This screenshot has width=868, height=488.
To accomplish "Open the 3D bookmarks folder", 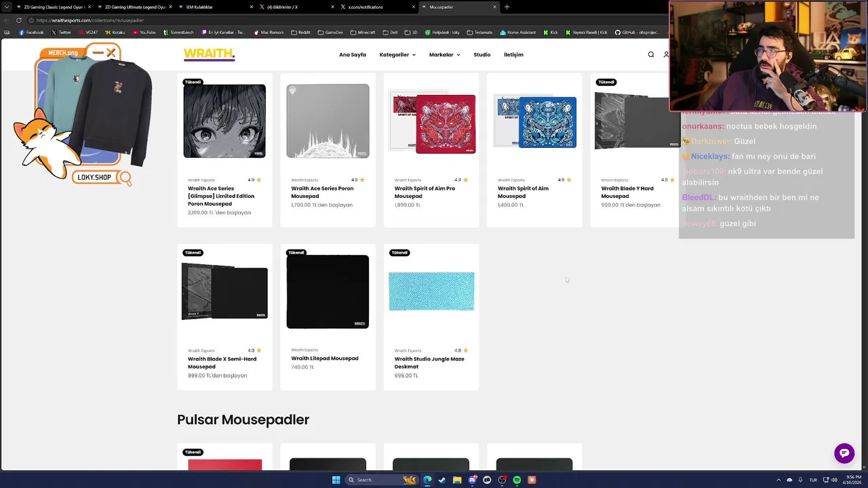I will point(411,33).
